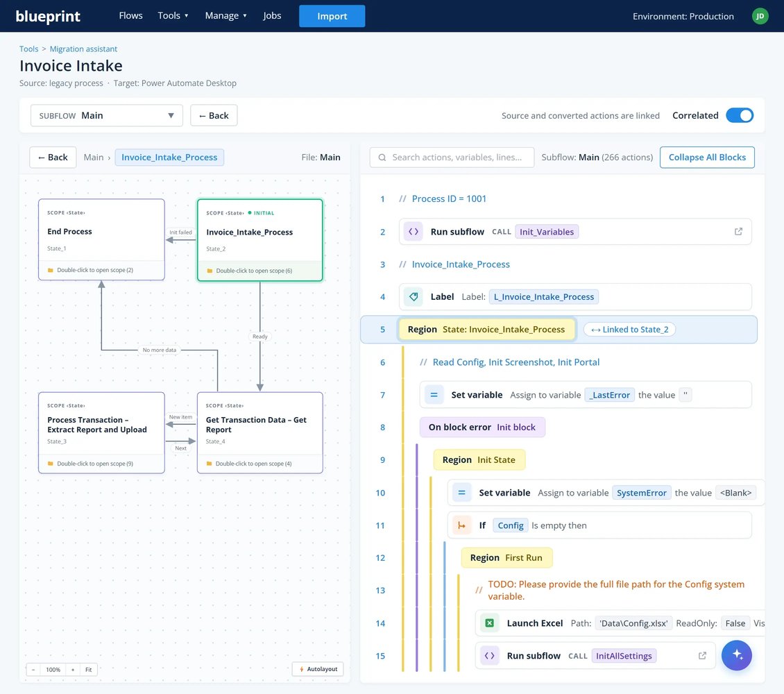Click the Run subflow icon for InitAllSettings
The height and width of the screenshot is (694, 784).
[x=490, y=656]
